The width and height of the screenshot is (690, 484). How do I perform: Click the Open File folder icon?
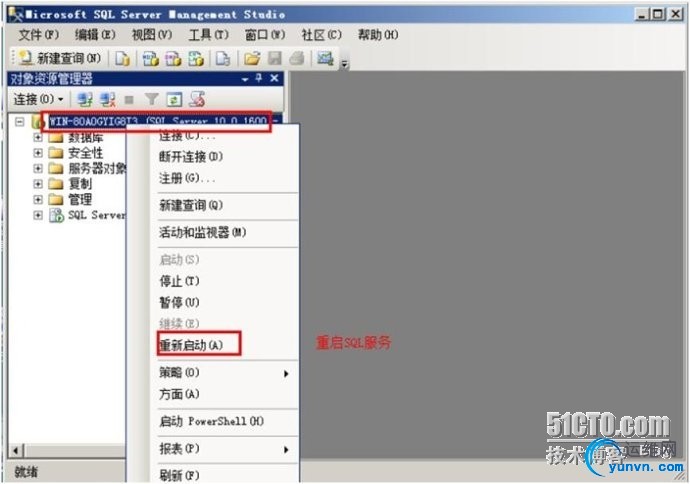(x=252, y=58)
